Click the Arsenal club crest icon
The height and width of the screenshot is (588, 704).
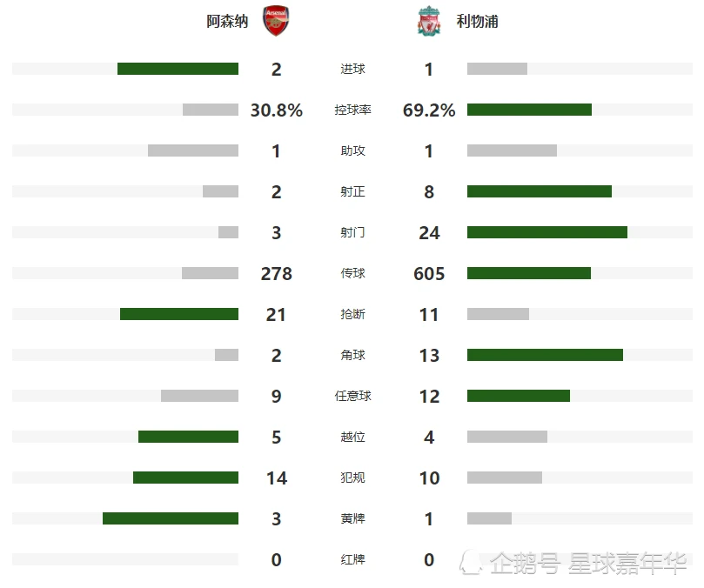click(276, 21)
